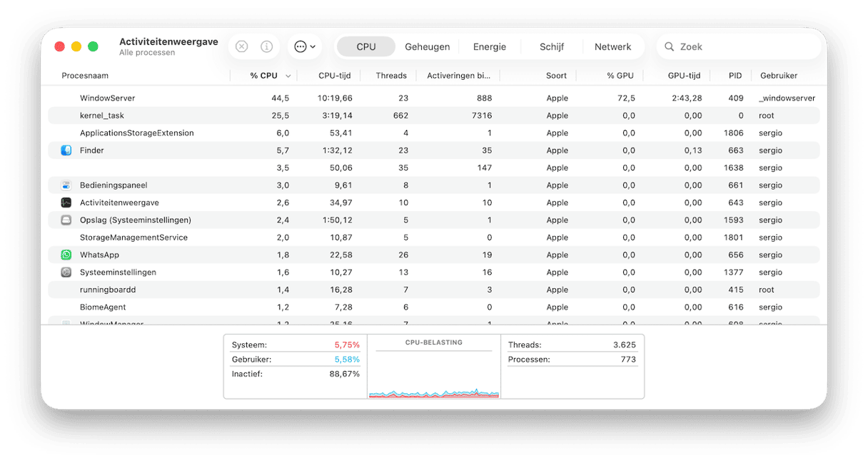The width and height of the screenshot is (868, 463).
Task: Click the 7316 activations value
Action: (482, 116)
